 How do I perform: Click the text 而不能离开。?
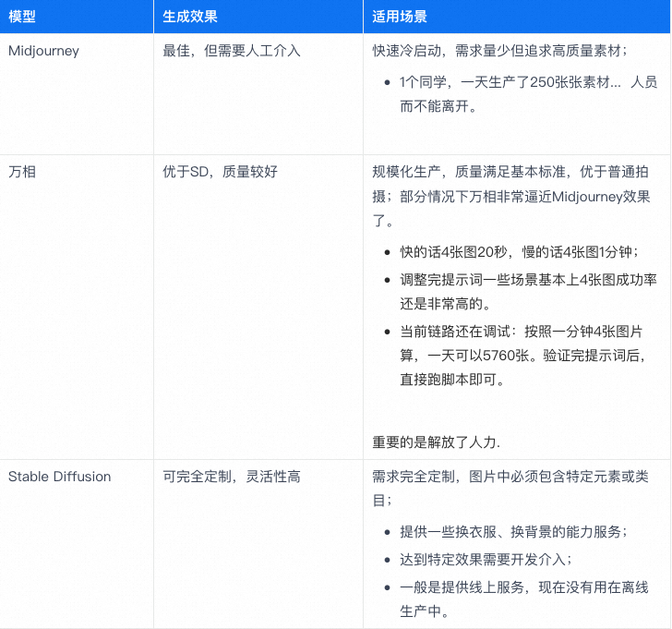click(x=438, y=106)
